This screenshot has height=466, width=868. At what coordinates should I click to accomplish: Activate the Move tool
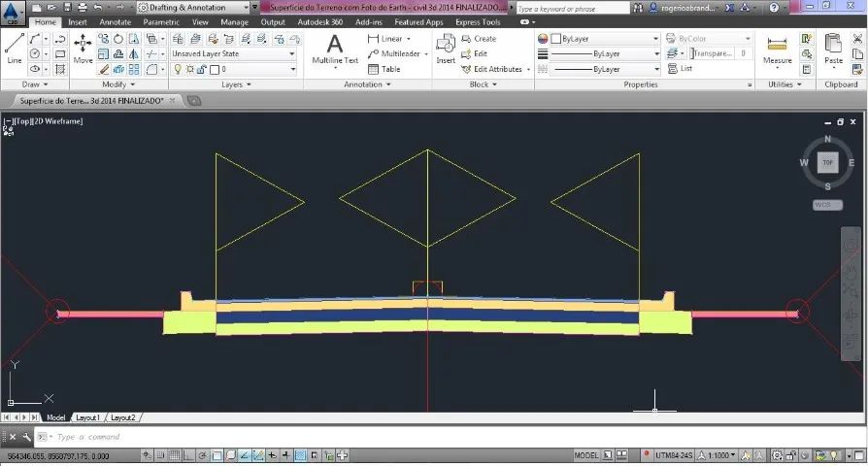(83, 49)
